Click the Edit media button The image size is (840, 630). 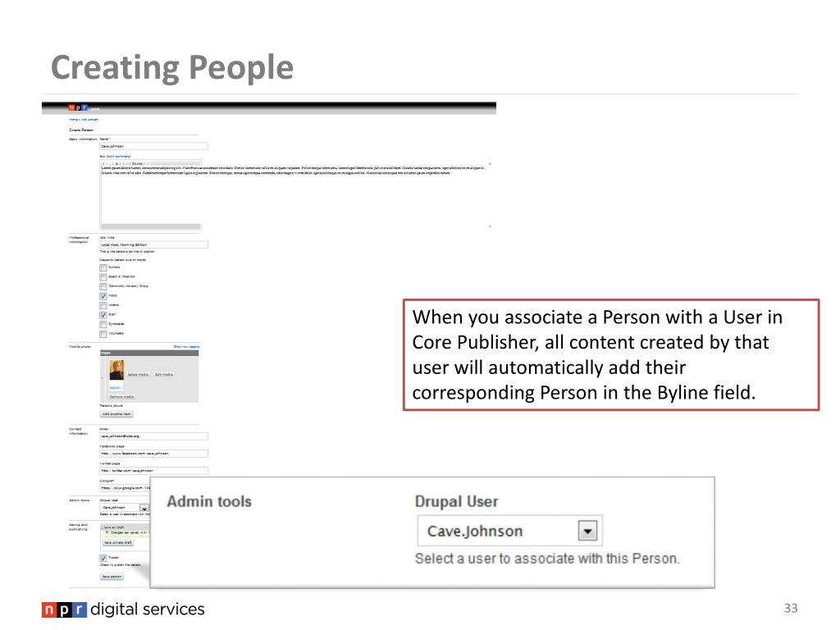164,374
